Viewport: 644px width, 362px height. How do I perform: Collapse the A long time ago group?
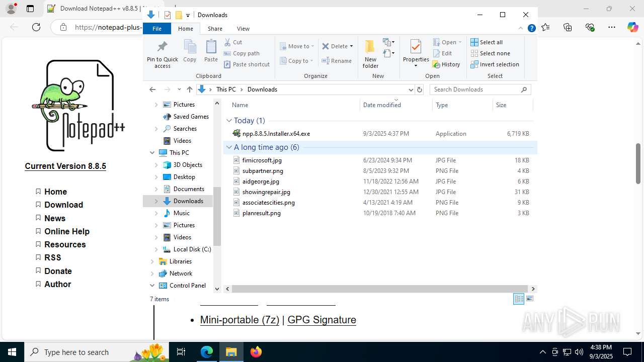[x=229, y=147]
